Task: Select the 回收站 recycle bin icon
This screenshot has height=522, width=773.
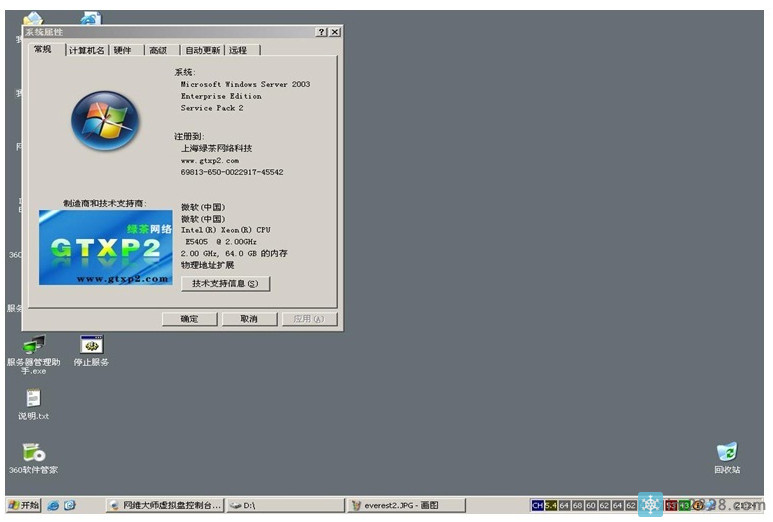Action: click(727, 453)
